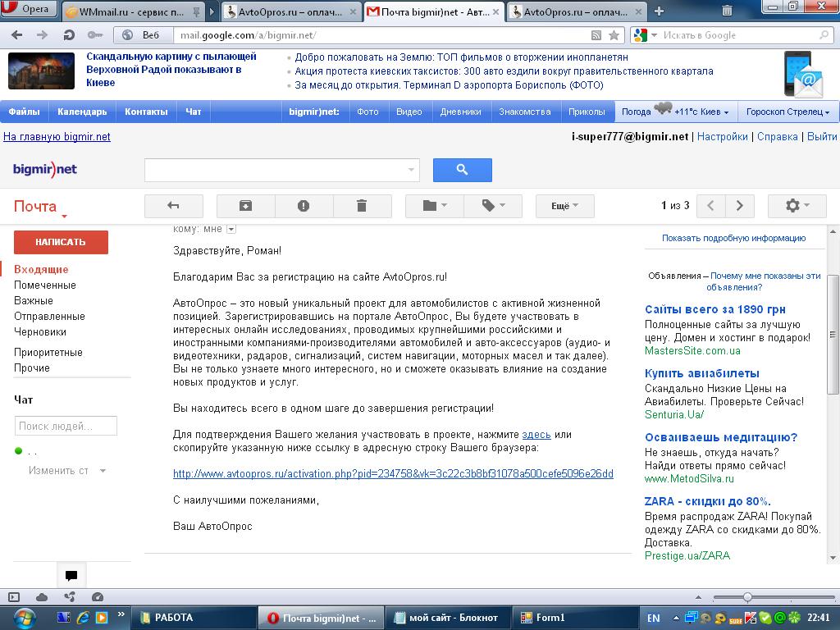840x630 pixels.
Task: Click the closed tabs trash icon
Action: 727,10
